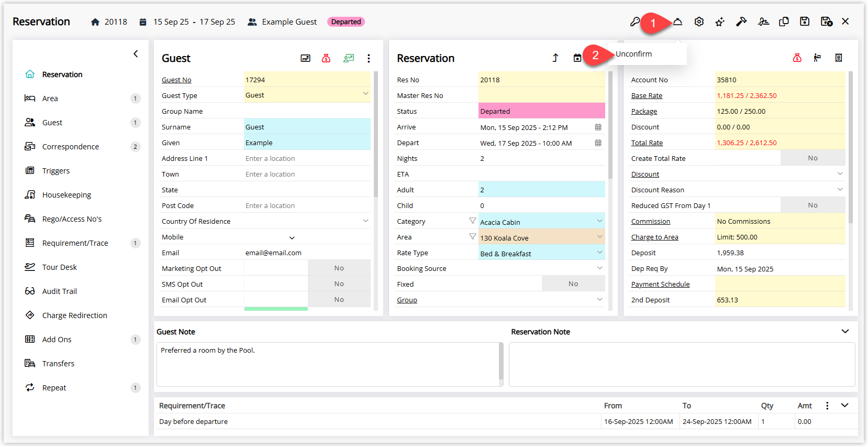Open the Arrive date calendar picker
868x447 pixels.
click(x=598, y=127)
